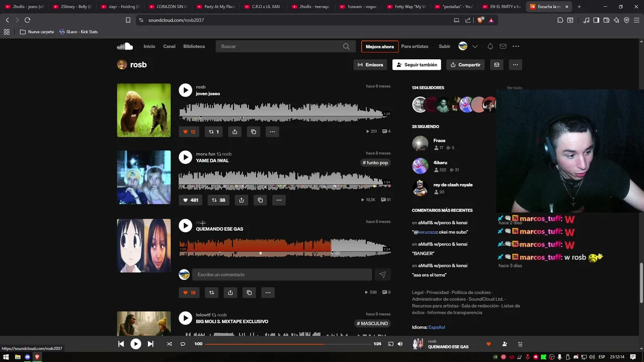This screenshot has width=644, height=362.
Task: Open Canal page
Action: 169,46
